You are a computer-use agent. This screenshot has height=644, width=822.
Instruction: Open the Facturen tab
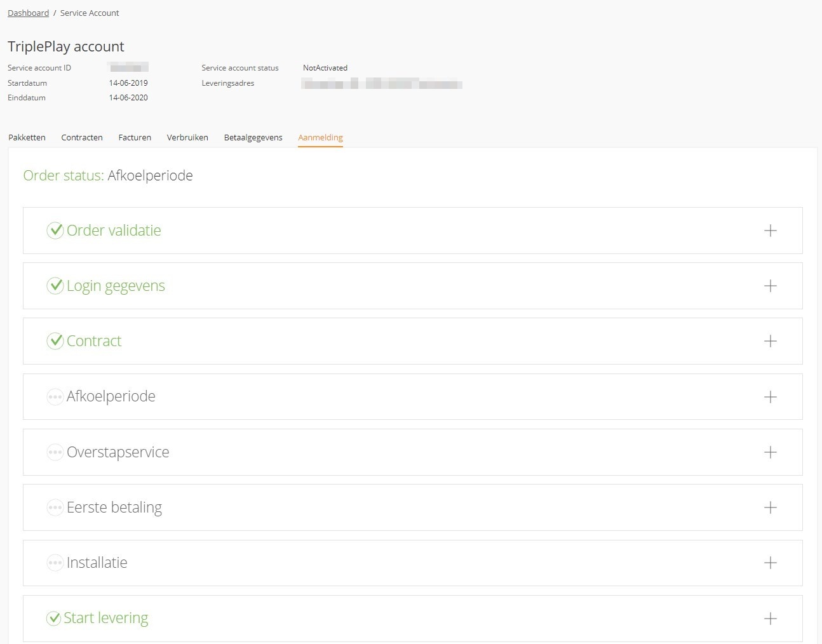coord(135,137)
